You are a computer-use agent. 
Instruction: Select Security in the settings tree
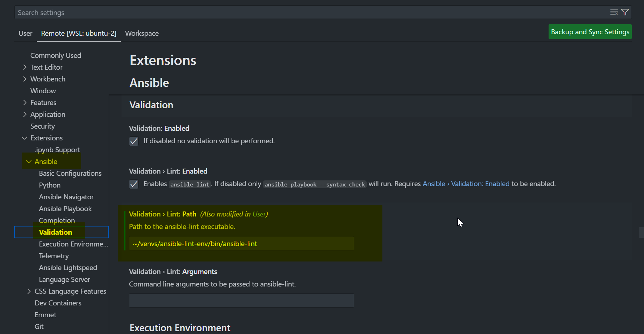[x=43, y=126]
